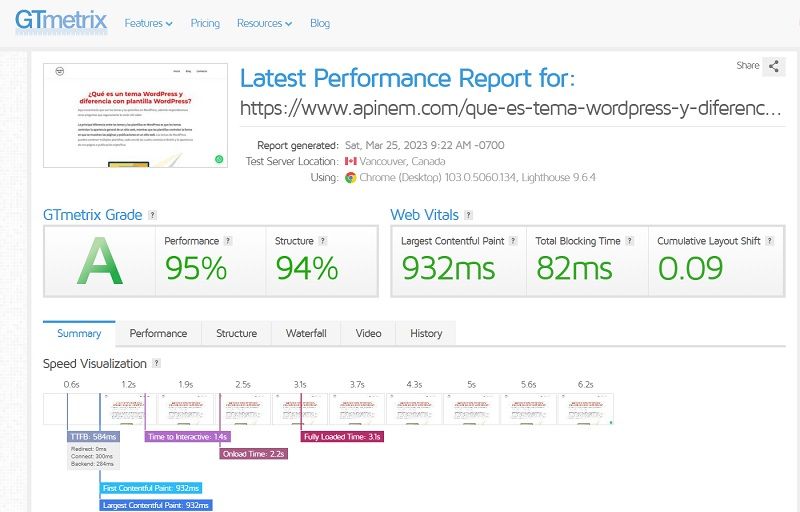Expand the Resources dropdown menu
The width and height of the screenshot is (800, 512).
[x=264, y=23]
